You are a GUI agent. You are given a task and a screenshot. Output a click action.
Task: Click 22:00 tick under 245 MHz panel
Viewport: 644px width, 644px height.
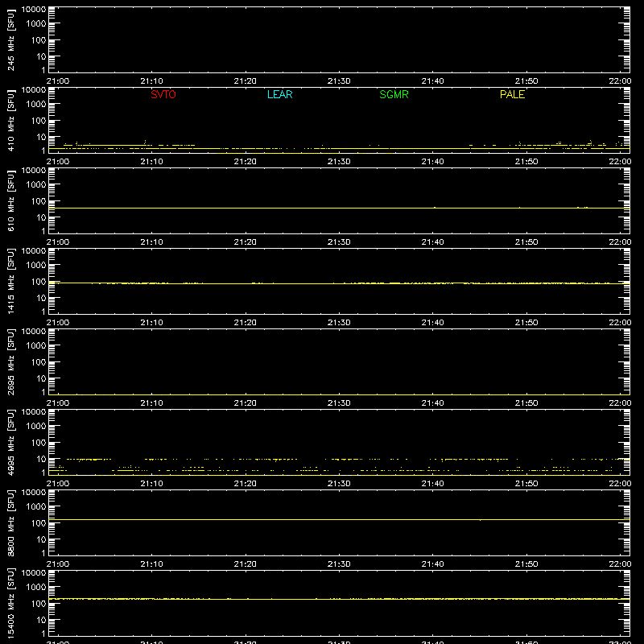pos(620,81)
